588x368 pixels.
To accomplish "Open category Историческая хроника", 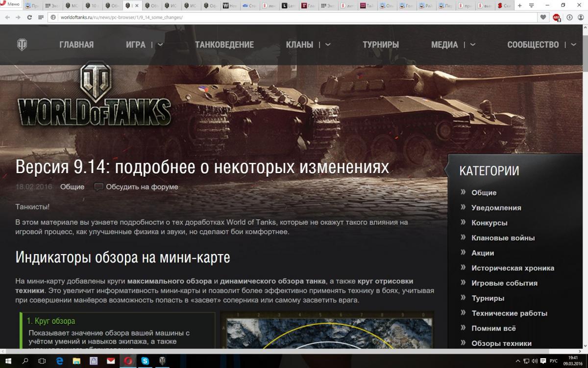I will coord(513,268).
